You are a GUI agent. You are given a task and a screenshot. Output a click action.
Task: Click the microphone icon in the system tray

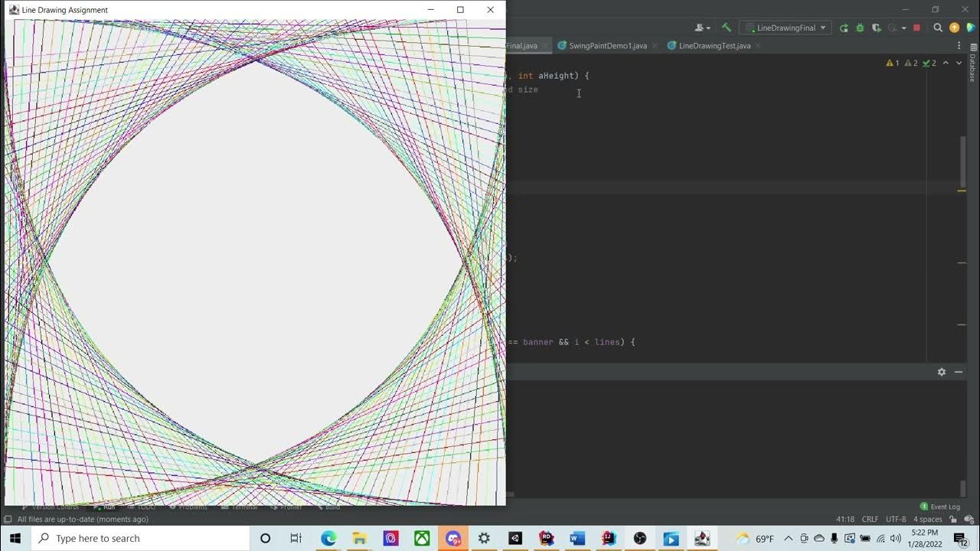click(x=834, y=539)
